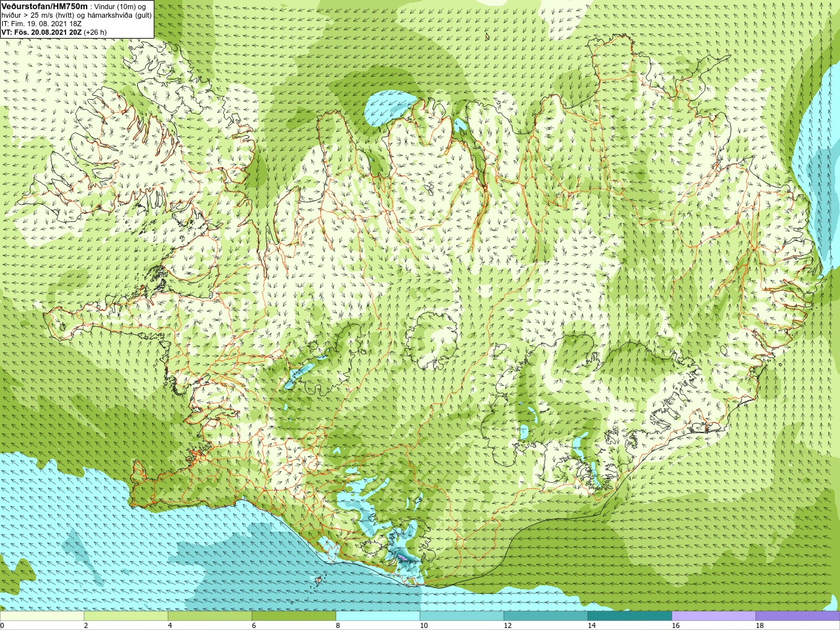Click the '18' label on the color scale
This screenshot has height=630, width=840.
click(x=760, y=625)
